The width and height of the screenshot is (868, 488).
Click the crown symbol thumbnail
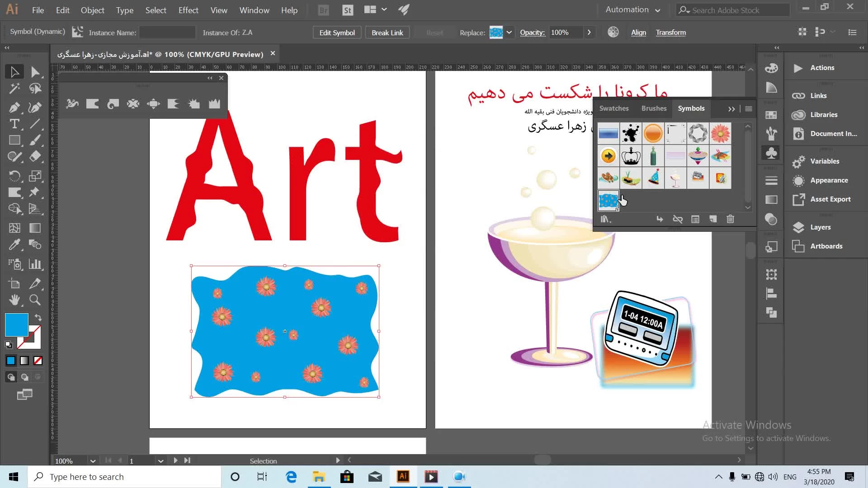631,156
